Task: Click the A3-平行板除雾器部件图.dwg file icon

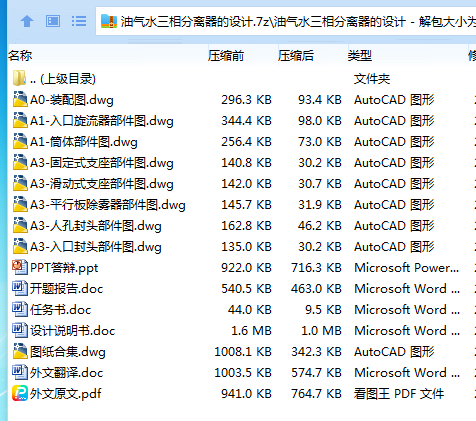Action: pyautogui.click(x=20, y=204)
